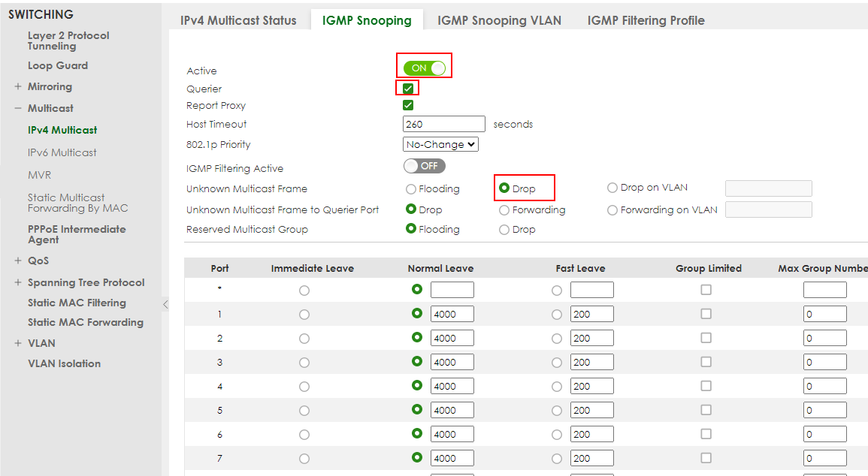The height and width of the screenshot is (476, 868).
Task: Uncheck the Querier checkbox
Action: point(407,87)
